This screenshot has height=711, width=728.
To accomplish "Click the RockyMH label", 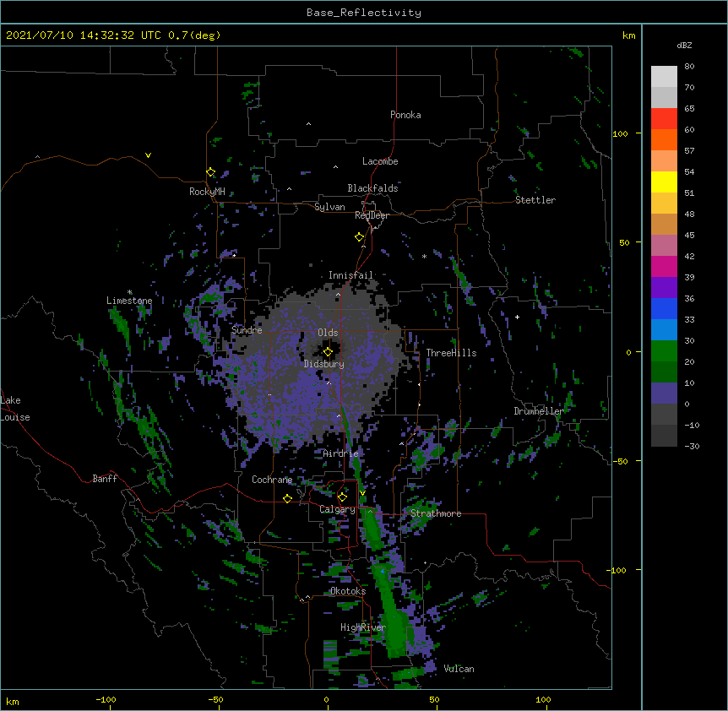I will pyautogui.click(x=207, y=192).
